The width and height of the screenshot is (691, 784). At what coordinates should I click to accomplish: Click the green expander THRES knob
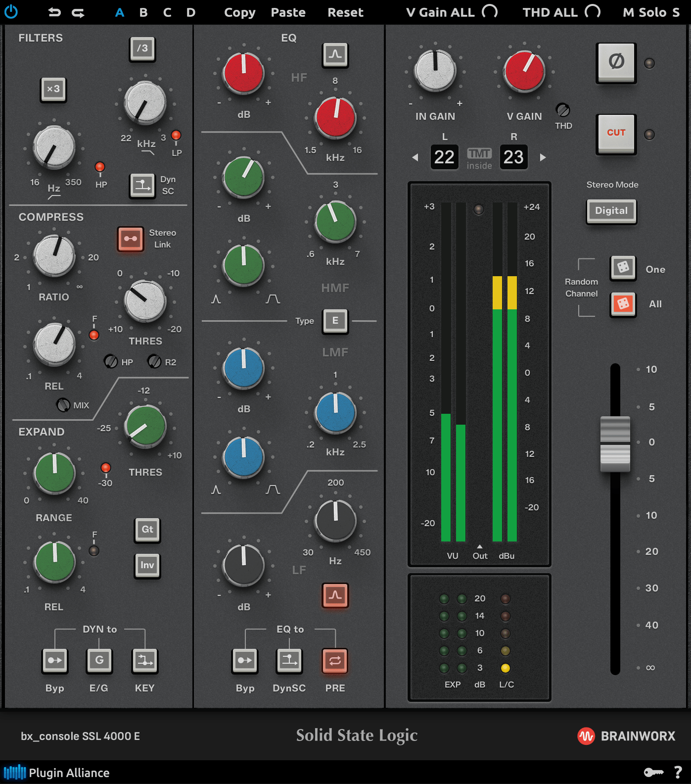[145, 426]
